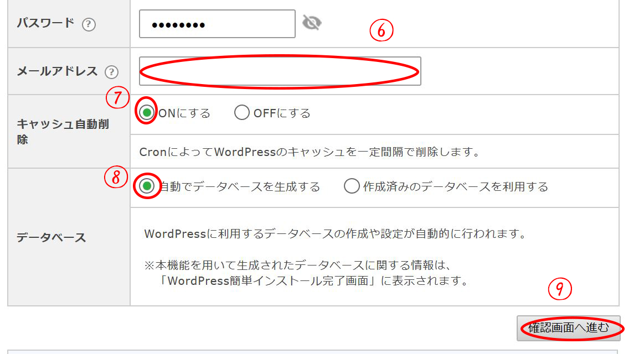Image resolution: width=644 pixels, height=354 pixels.
Task: Focus the password input field
Action: pos(217,24)
